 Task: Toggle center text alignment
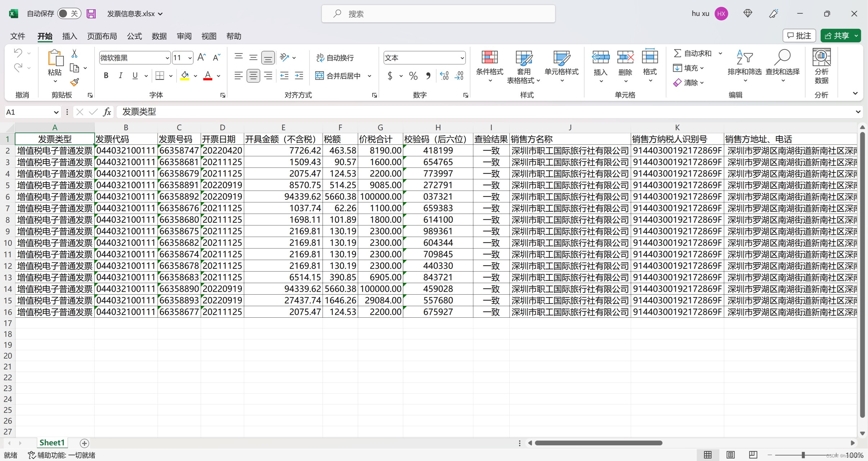[x=253, y=76]
